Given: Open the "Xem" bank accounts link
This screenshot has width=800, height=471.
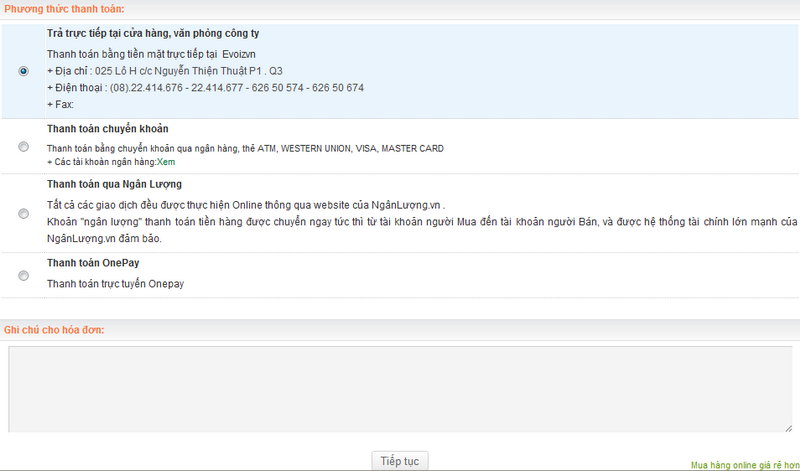Looking at the screenshot, I should [166, 162].
